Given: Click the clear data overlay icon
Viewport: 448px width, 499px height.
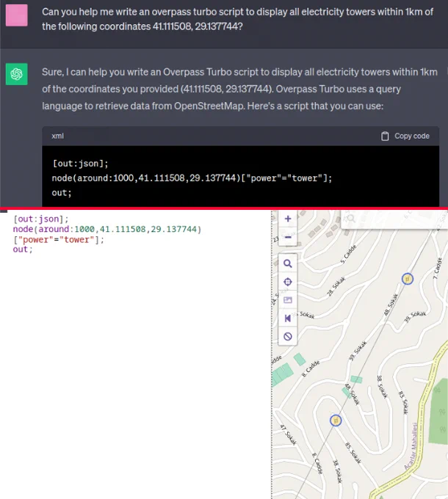Looking at the screenshot, I should point(288,336).
